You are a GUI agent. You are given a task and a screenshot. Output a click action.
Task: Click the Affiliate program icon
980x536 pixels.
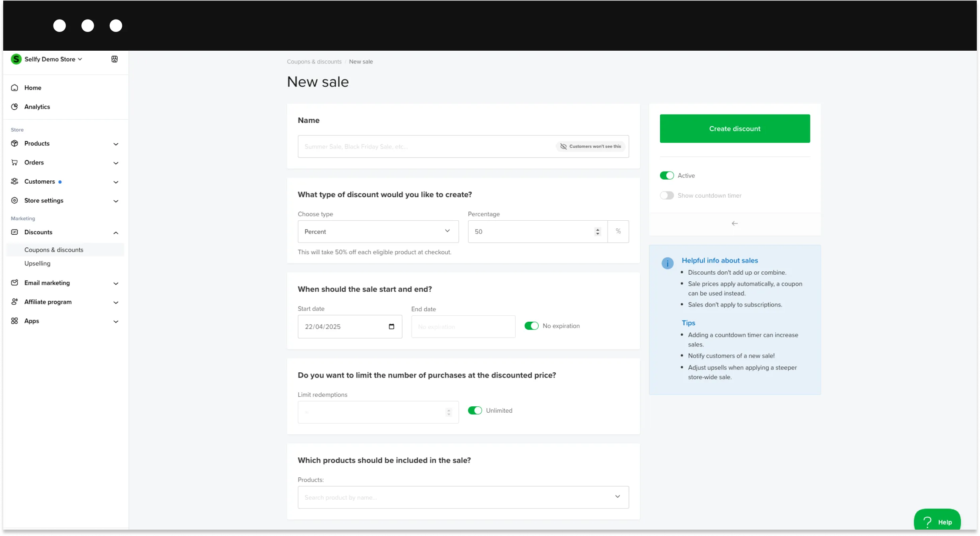click(14, 302)
